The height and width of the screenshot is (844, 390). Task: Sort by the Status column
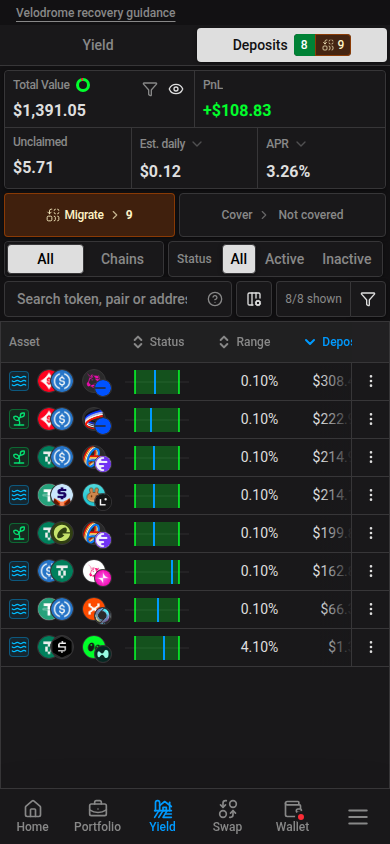[x=159, y=342]
